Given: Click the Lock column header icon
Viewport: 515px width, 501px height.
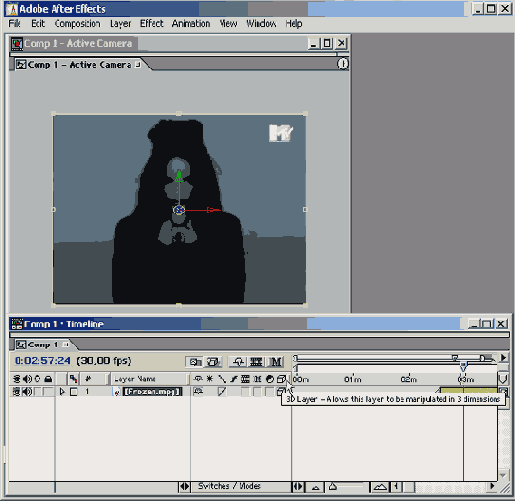Looking at the screenshot, I should [48, 379].
